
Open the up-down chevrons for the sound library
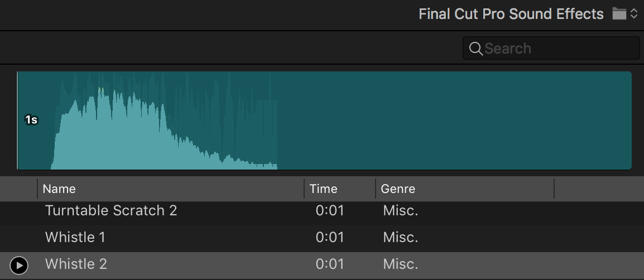[x=634, y=14]
